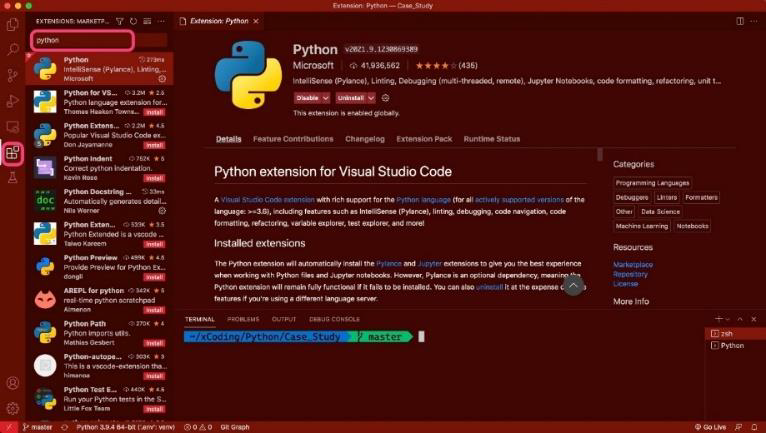Click the filter extensions funnel icon
766x433 pixels.
(x=120, y=20)
